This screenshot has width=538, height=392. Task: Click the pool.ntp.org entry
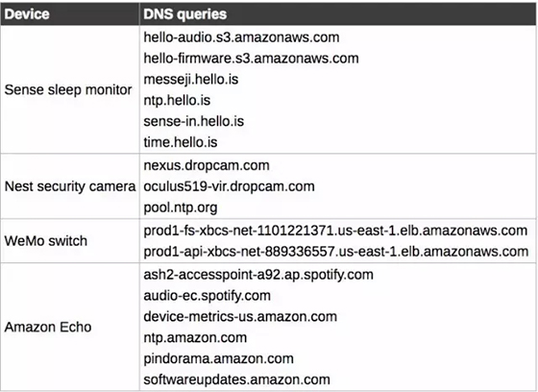pos(181,208)
